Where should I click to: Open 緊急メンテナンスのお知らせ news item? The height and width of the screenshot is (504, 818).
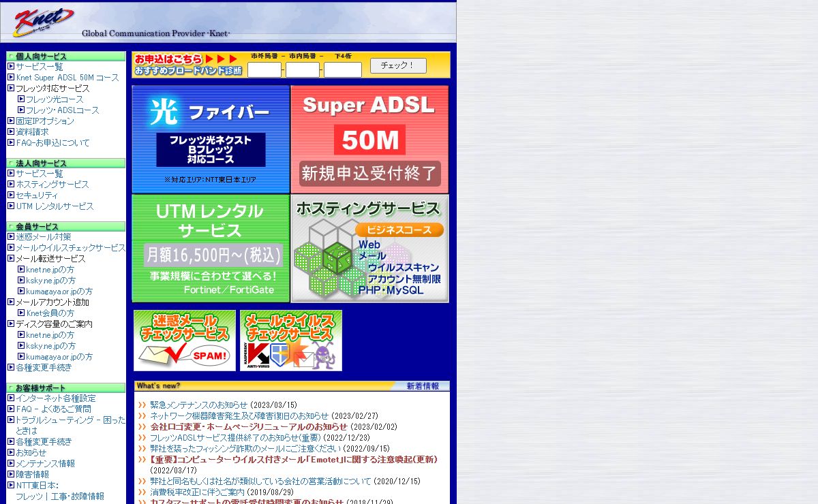click(x=199, y=405)
